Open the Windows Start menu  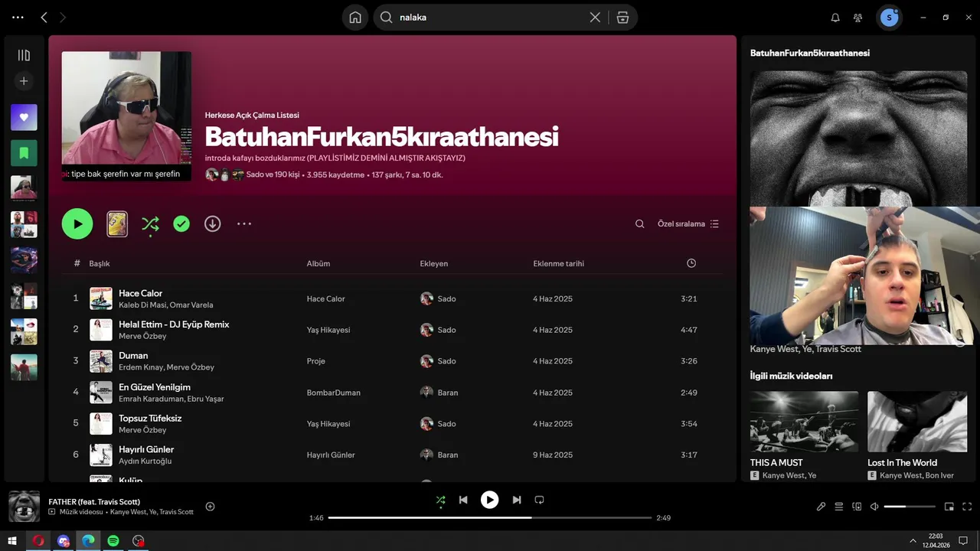click(x=12, y=540)
